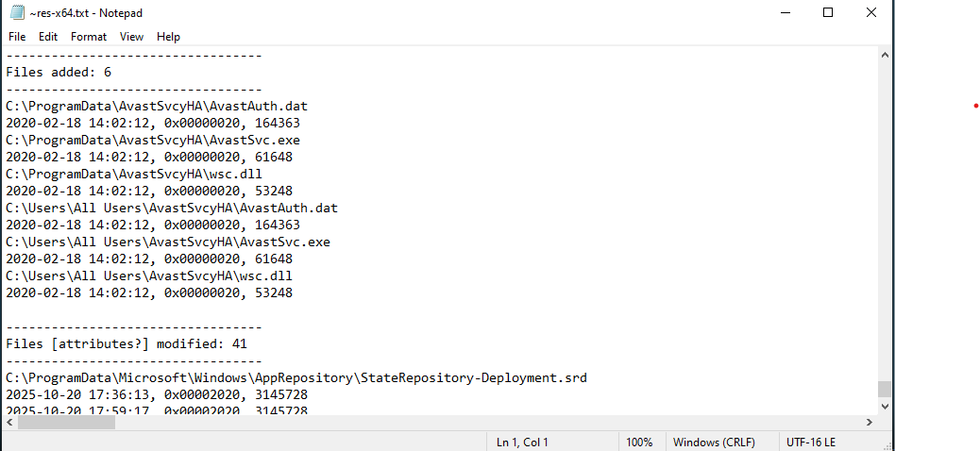Screen dimensions: 980x451
Task: Minimize the Notepad window
Action: (785, 12)
